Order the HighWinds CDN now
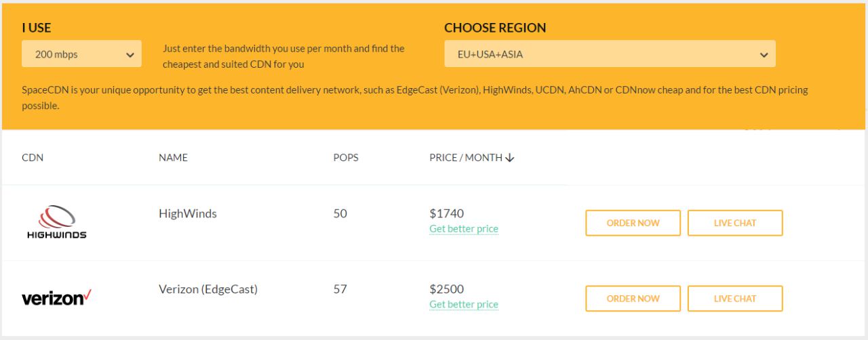 tap(633, 223)
